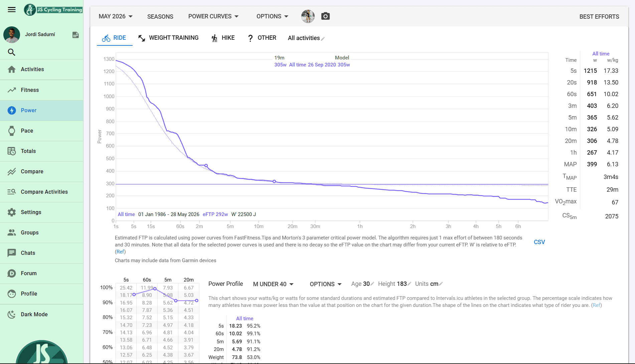Edit the Height 183 value
635x364 pixels.
pyautogui.click(x=394, y=284)
